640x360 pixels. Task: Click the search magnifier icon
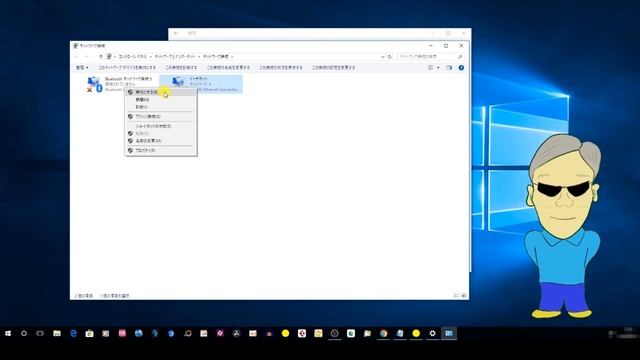(x=460, y=57)
